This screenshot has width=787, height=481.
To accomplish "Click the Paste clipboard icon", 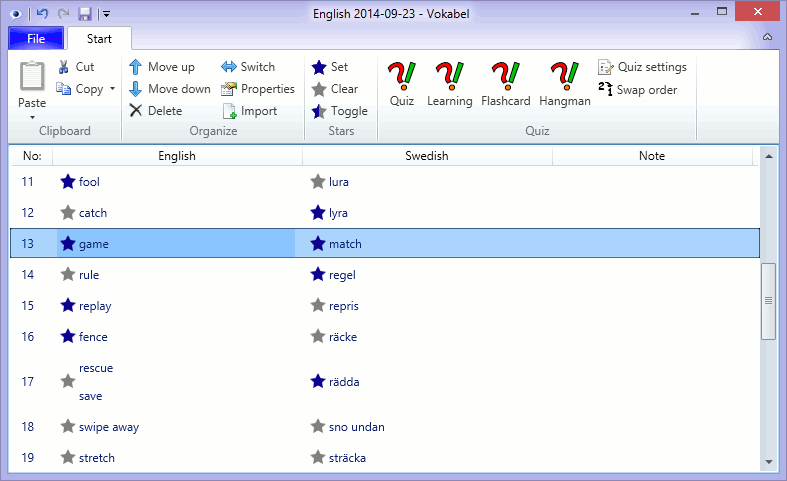I will [x=32, y=76].
